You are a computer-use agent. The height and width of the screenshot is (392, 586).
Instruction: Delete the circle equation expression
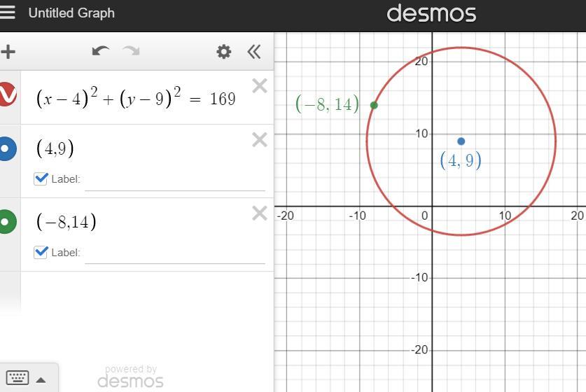[259, 86]
